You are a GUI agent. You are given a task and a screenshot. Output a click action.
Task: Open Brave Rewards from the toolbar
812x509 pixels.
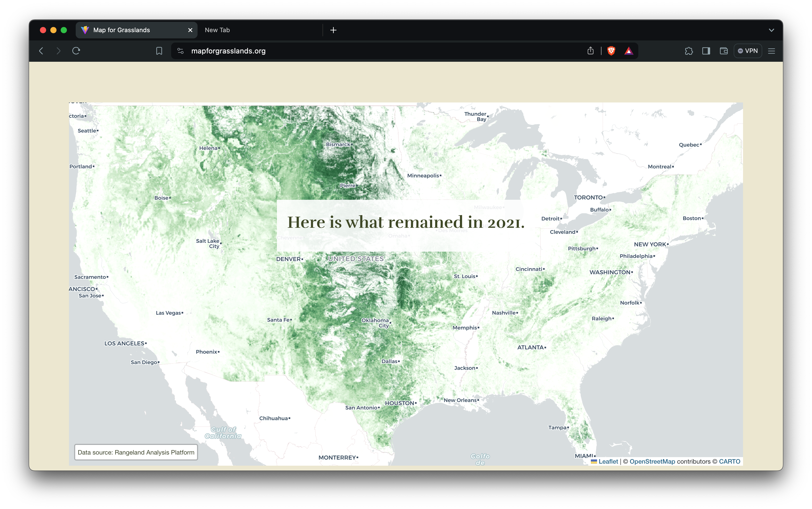[629, 51]
